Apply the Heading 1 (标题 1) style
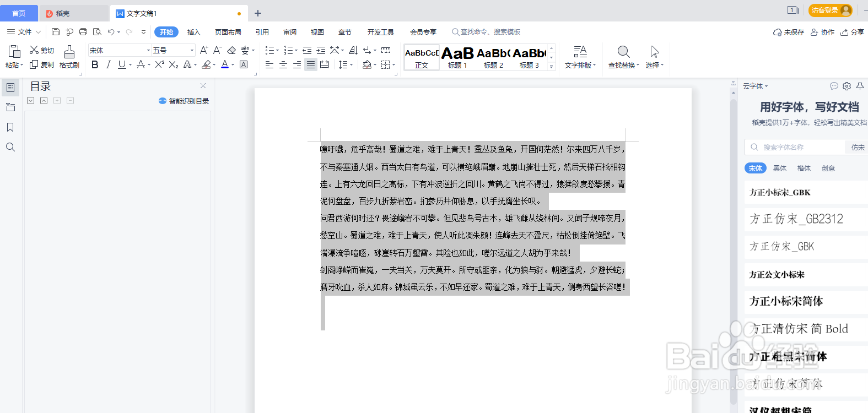This screenshot has height=413, width=868. click(x=457, y=57)
